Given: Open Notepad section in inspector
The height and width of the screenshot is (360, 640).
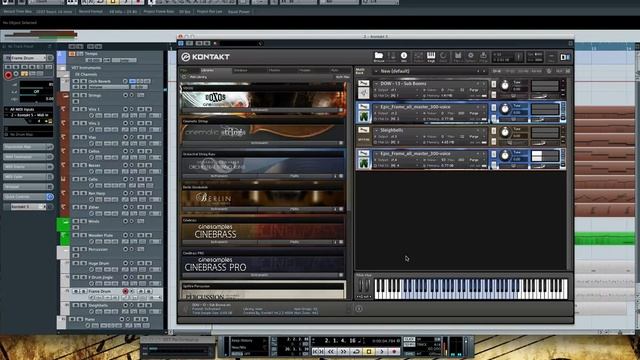Looking at the screenshot, I should click(x=28, y=187).
